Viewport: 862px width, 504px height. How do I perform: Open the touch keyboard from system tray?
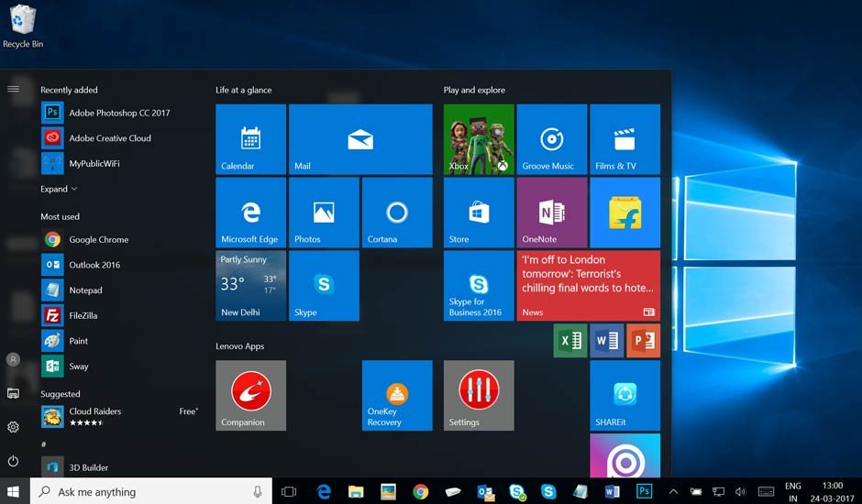[x=766, y=491]
